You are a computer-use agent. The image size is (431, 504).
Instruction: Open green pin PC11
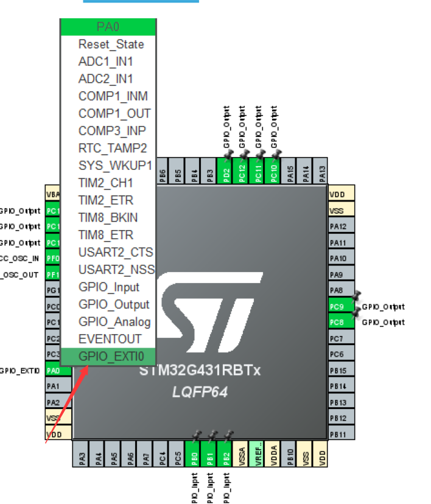(256, 171)
